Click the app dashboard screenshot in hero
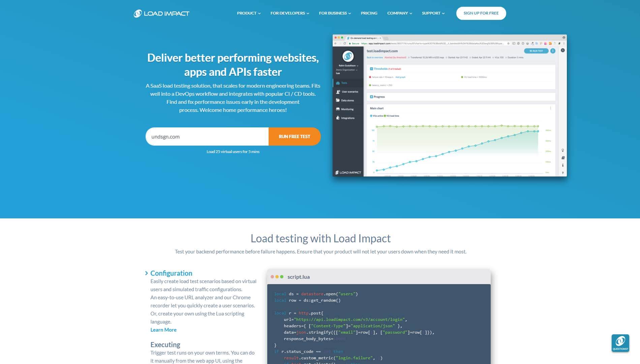 450,105
